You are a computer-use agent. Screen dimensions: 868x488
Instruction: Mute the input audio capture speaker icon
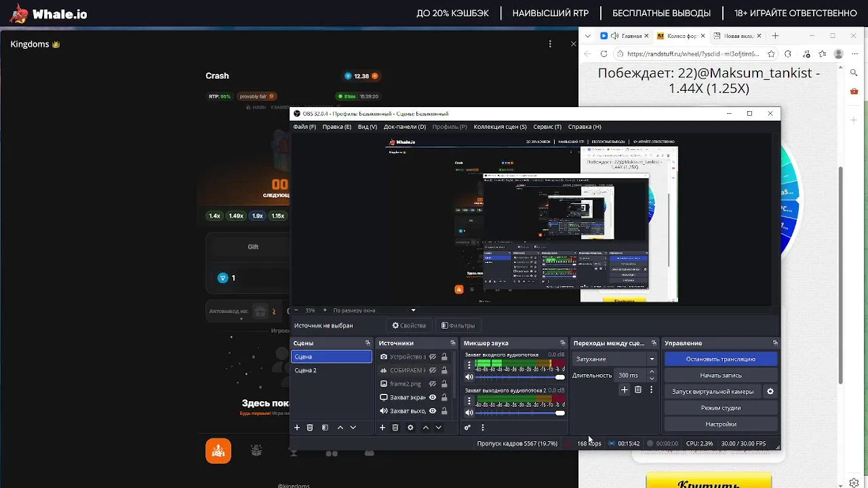coord(469,377)
